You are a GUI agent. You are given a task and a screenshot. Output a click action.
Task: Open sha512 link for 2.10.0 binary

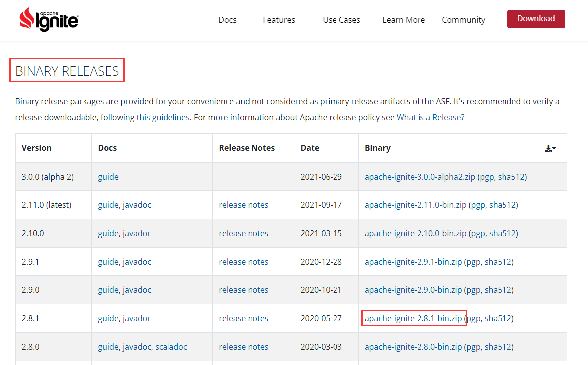(x=503, y=233)
